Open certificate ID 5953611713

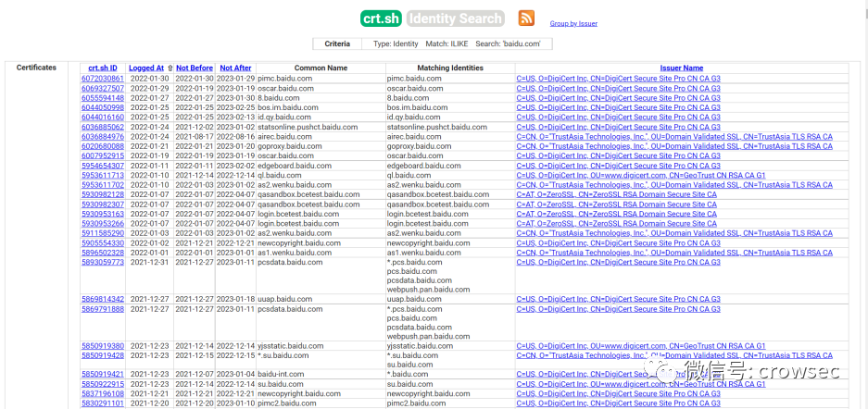103,175
